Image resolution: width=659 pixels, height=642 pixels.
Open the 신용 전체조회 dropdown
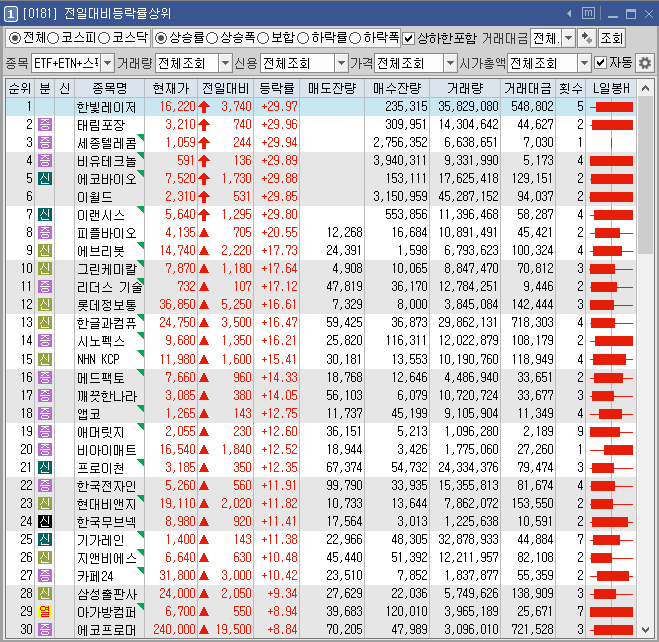coord(341,63)
